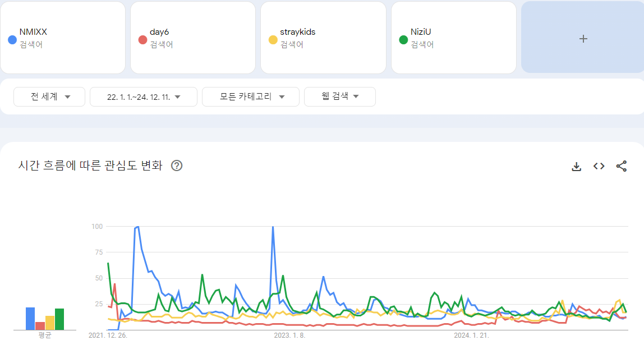Screen dimensions: 644x345
Task: Click the yellow average bar for straykids
Action: [50, 323]
